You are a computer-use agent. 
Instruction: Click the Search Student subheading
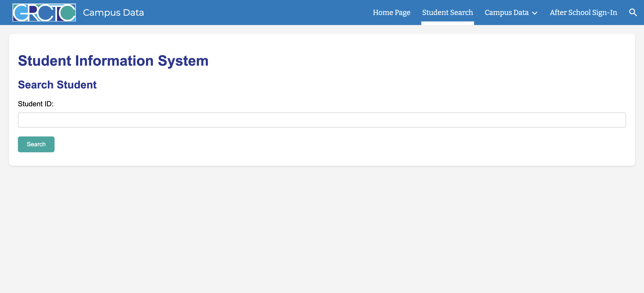pos(57,85)
